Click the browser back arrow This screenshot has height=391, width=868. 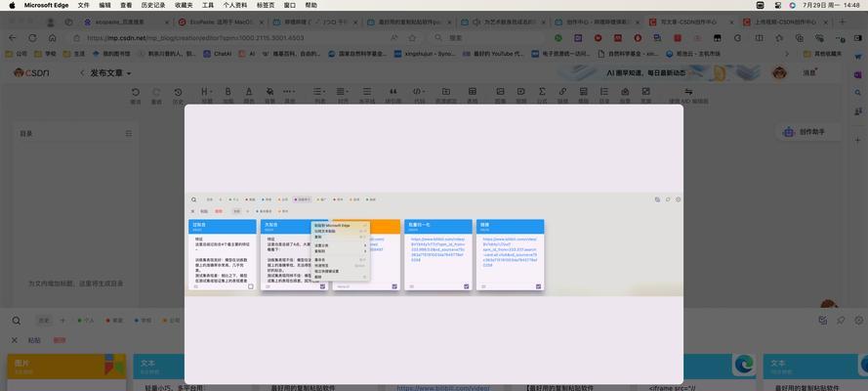(x=12, y=38)
